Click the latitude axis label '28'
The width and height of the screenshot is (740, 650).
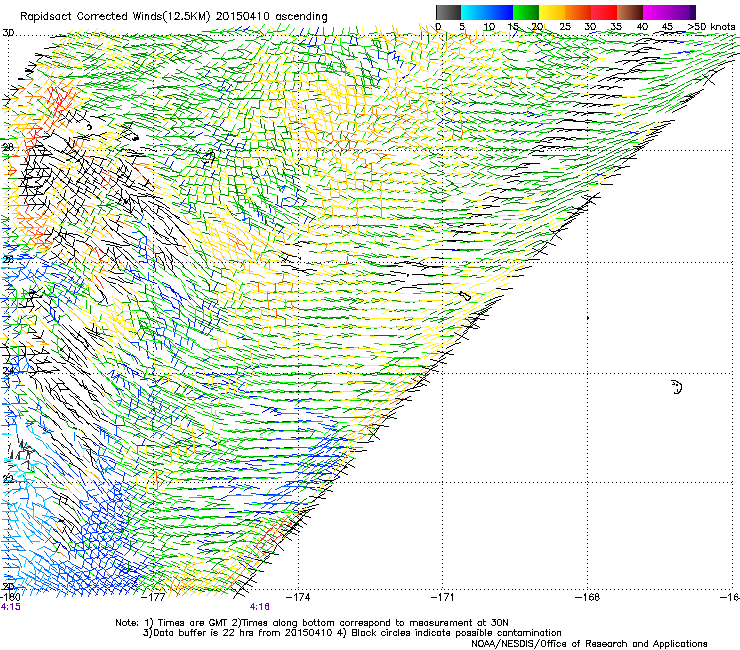8,147
